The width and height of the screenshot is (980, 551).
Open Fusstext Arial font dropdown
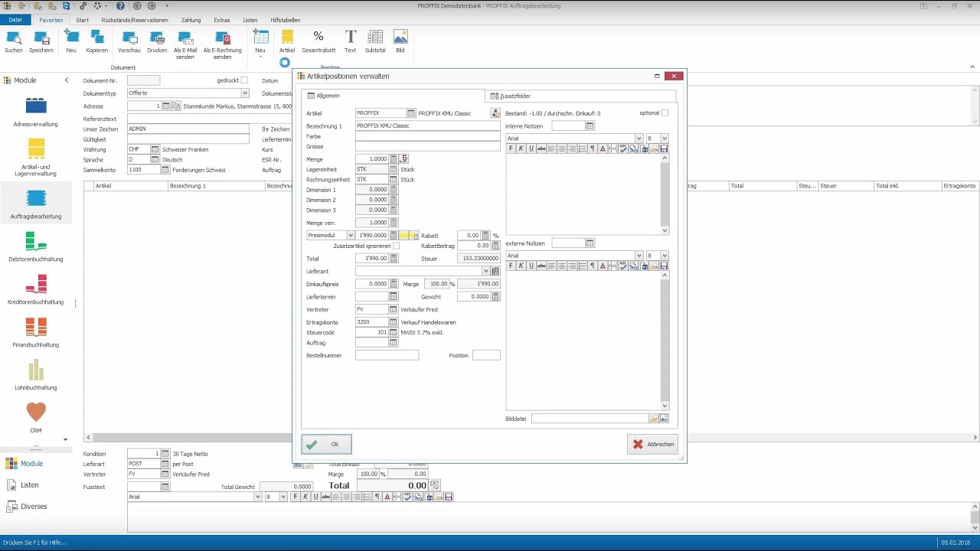pyautogui.click(x=257, y=497)
